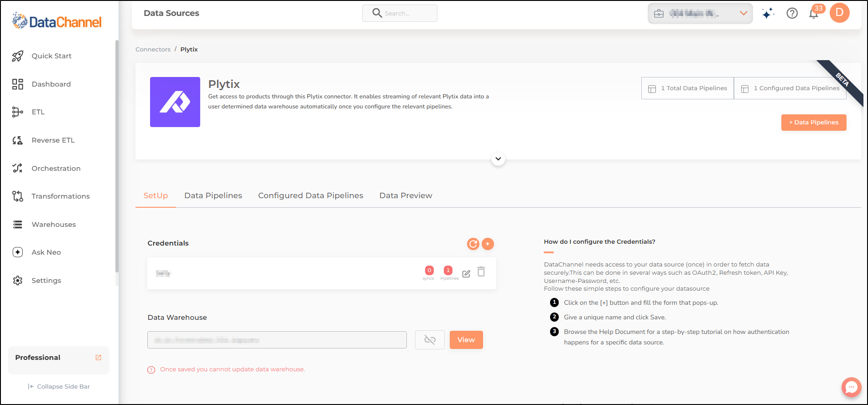This screenshot has height=405, width=868.
Task: Click the AI sparkle icon
Action: tap(768, 13)
